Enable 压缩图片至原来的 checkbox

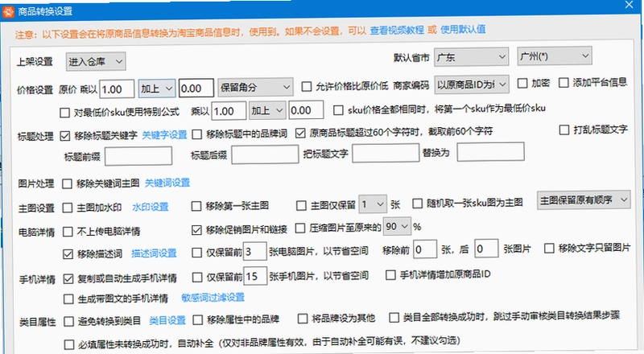click(x=300, y=228)
